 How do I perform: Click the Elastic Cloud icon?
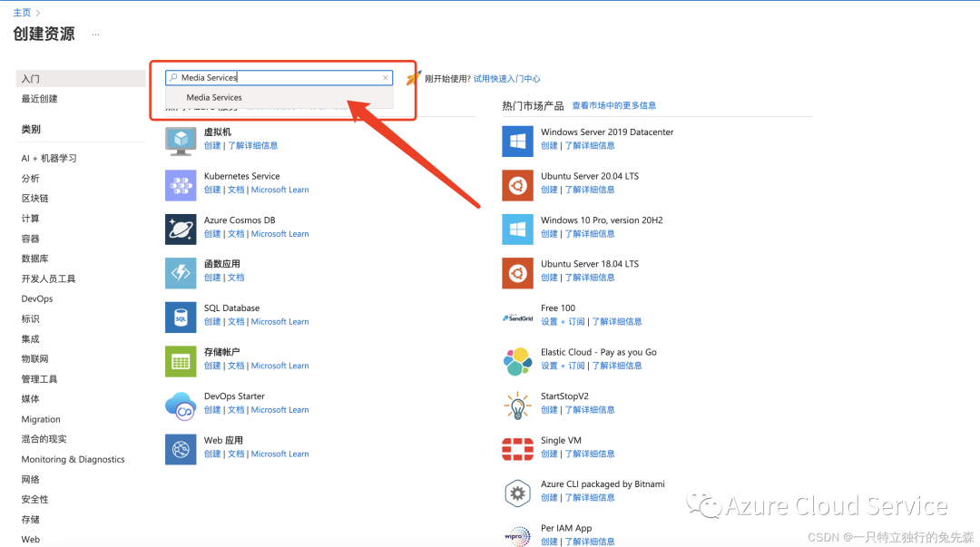pyautogui.click(x=517, y=361)
